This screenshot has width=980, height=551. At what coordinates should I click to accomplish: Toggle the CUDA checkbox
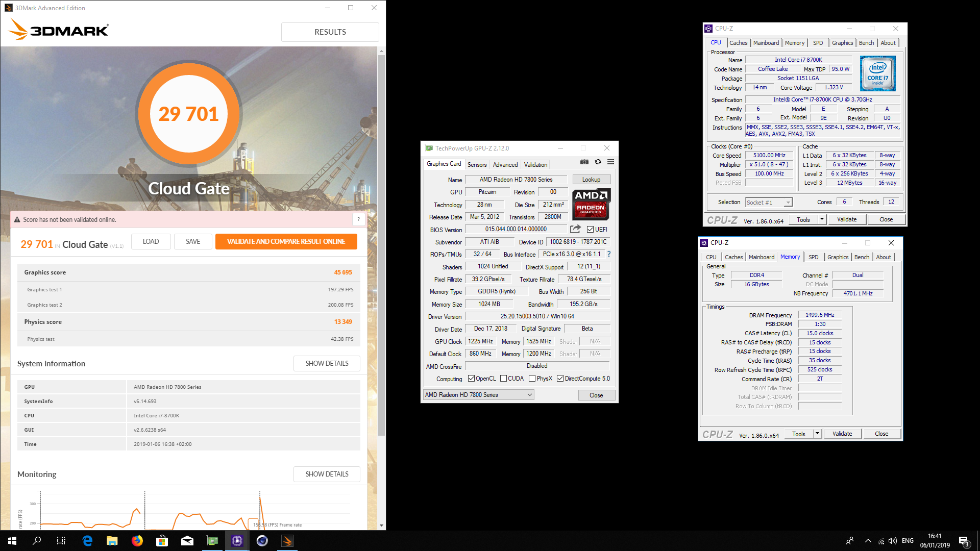[504, 379]
